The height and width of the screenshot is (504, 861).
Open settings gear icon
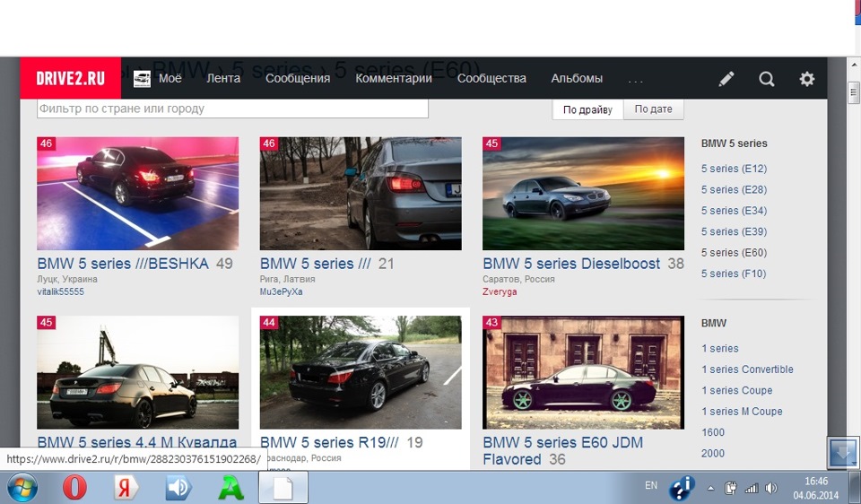pyautogui.click(x=806, y=79)
